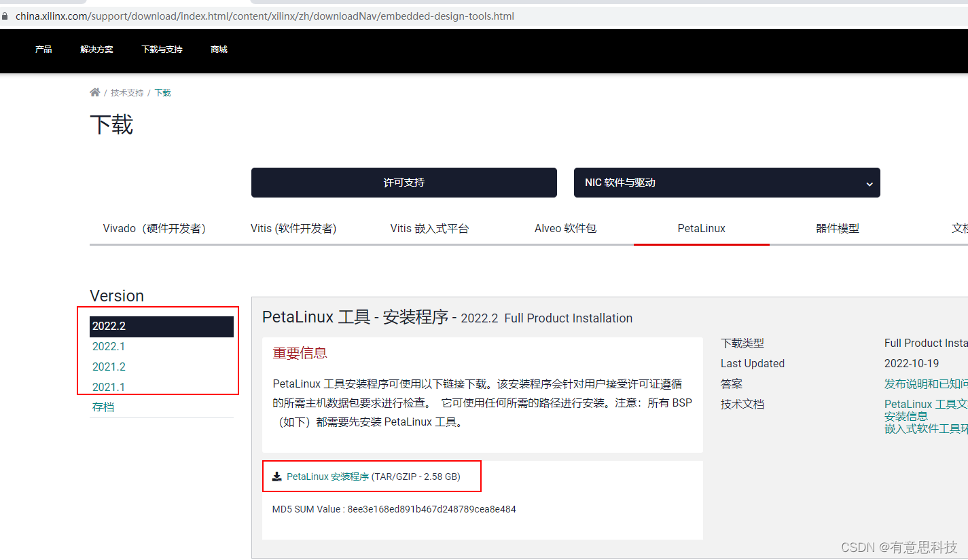
Task: Click the 技术支持 breadcrumb link
Action: pos(126,92)
